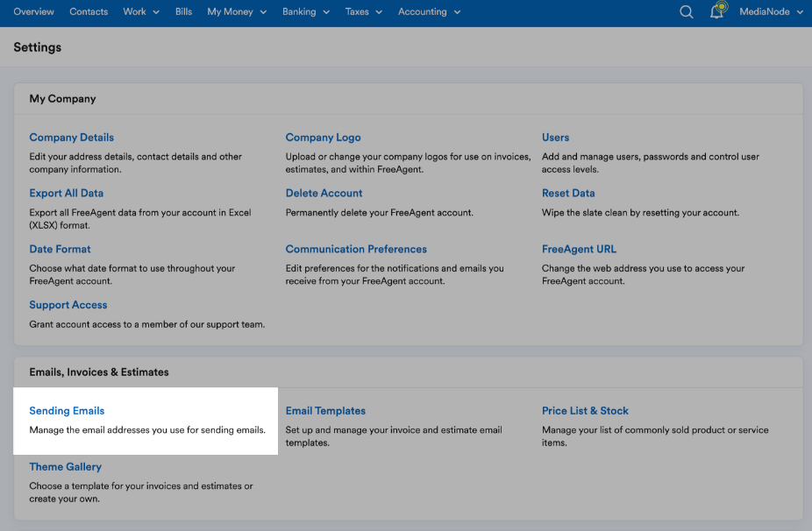Click the My Company section heading

point(62,99)
